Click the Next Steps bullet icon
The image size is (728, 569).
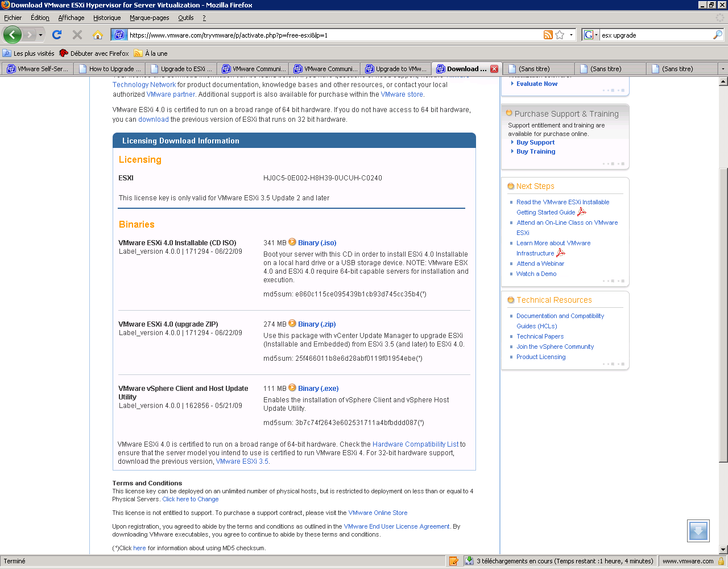511,186
